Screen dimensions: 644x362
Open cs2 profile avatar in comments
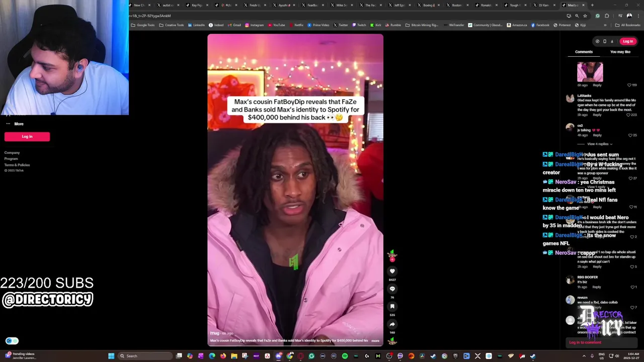(570, 128)
